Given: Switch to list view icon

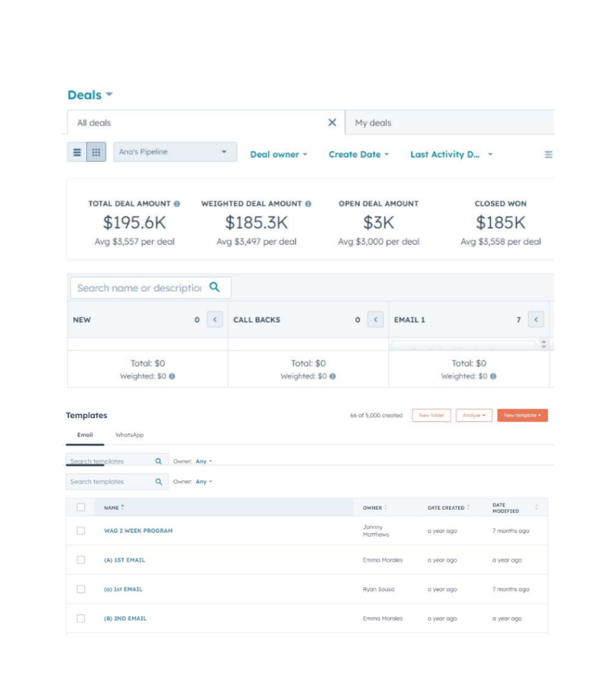Looking at the screenshot, I should (x=77, y=152).
